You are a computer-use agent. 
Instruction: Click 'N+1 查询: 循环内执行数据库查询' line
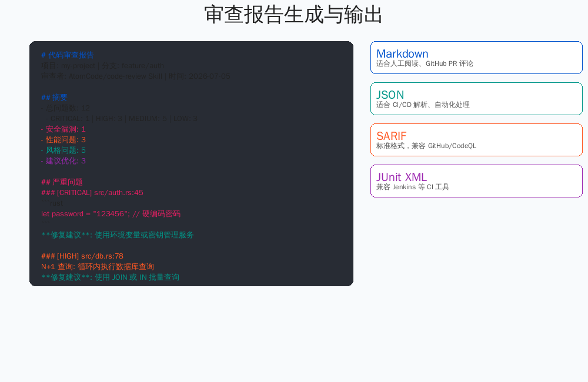pos(98,267)
